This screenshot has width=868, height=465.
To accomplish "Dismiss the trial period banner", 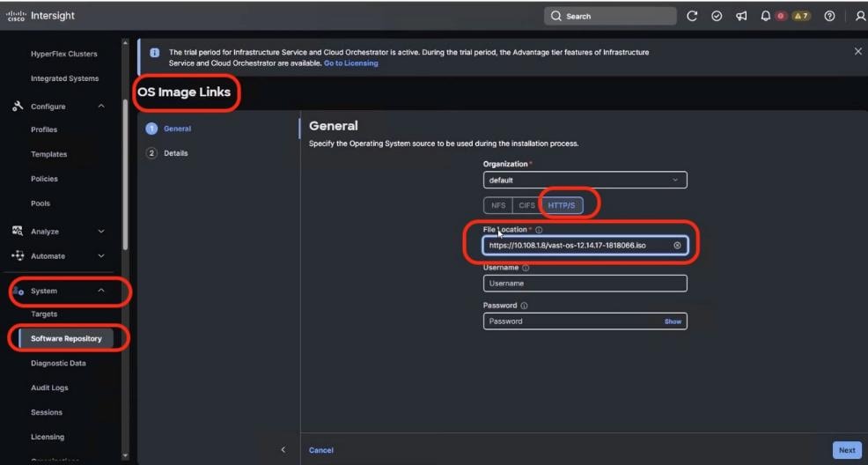I will (x=858, y=51).
